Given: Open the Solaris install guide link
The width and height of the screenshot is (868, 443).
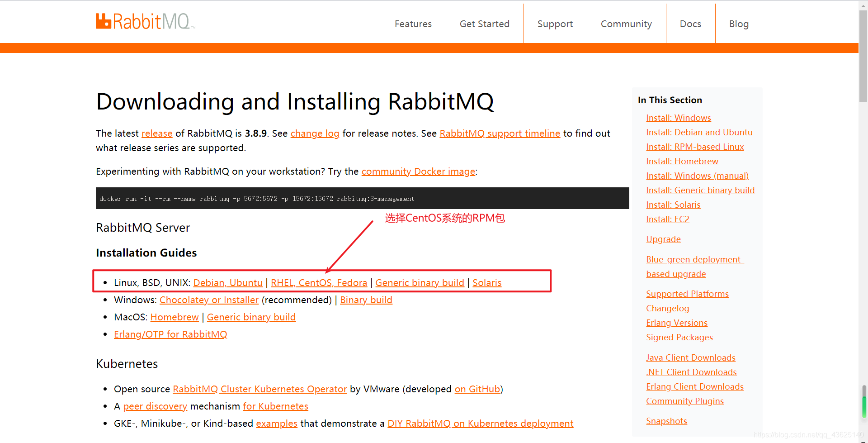Looking at the screenshot, I should tap(487, 283).
